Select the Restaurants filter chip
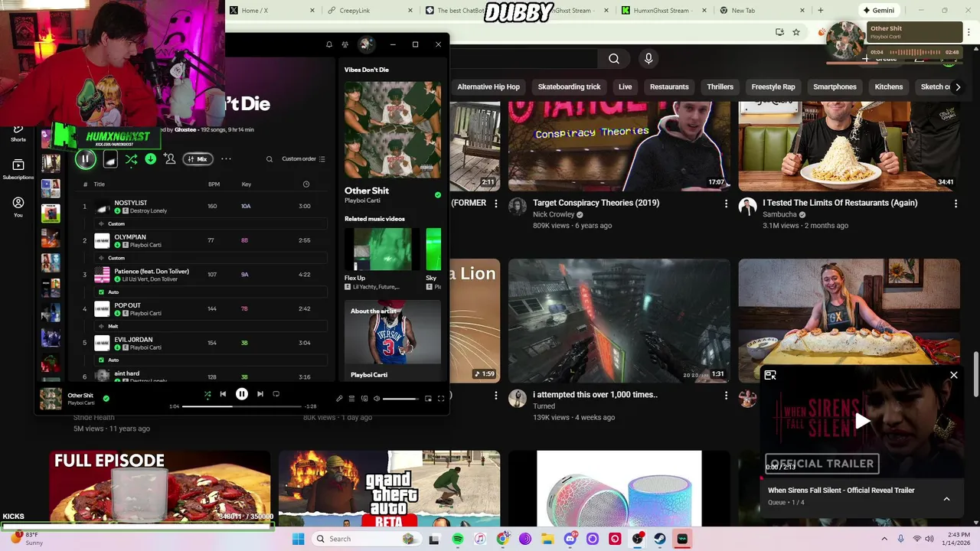This screenshot has height=551, width=980. 669,86
